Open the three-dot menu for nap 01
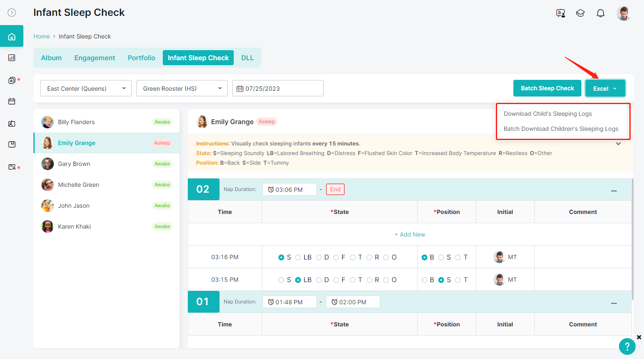 [614, 303]
